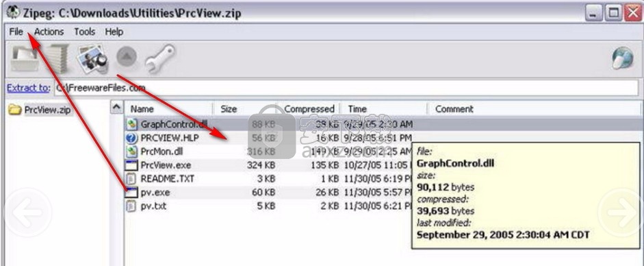Click the 26 KB compressed size cell
The image size is (644, 266).
327,192
